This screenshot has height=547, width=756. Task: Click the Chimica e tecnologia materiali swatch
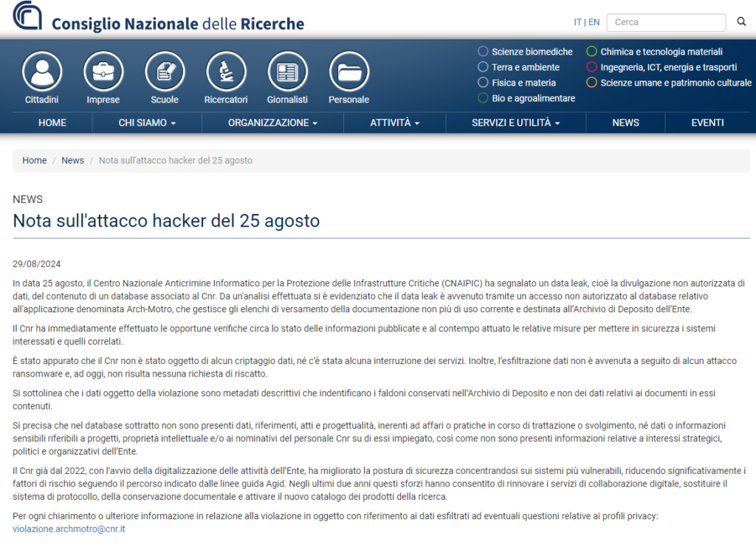tap(591, 52)
